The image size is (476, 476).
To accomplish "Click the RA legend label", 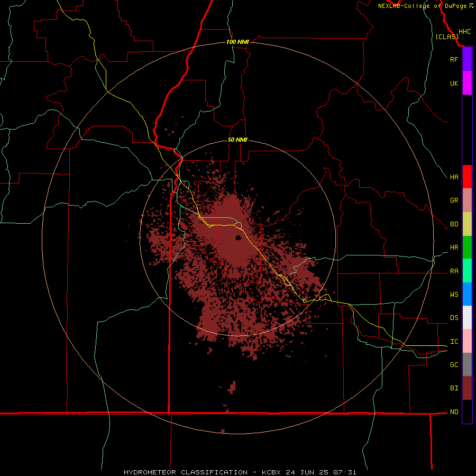I will click(454, 271).
